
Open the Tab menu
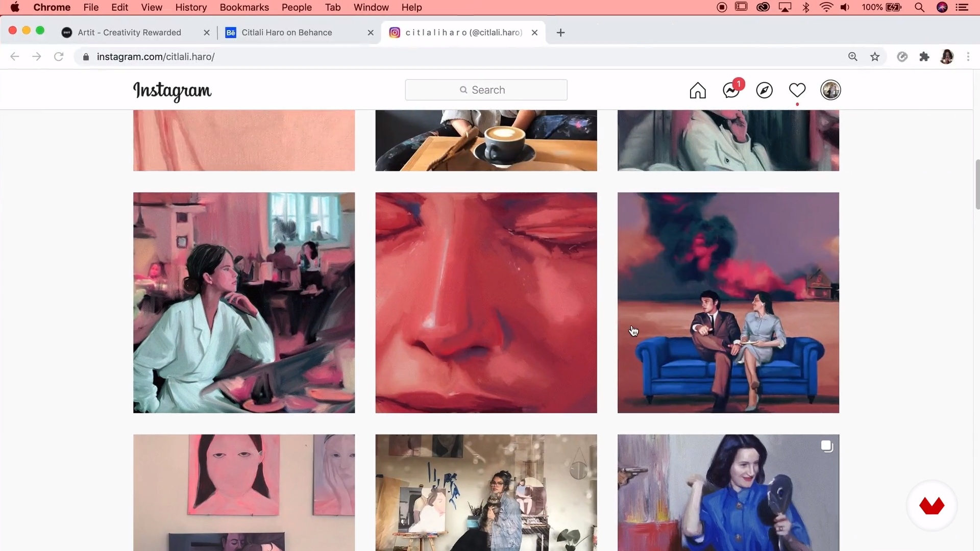[x=333, y=7]
